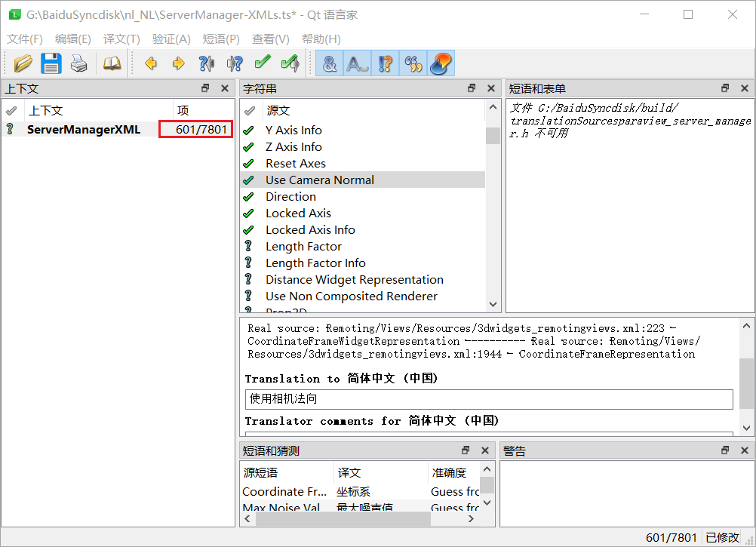Screen dimensions: 756x547
Task: Save the translation file with floppy icon
Action: pyautogui.click(x=51, y=63)
